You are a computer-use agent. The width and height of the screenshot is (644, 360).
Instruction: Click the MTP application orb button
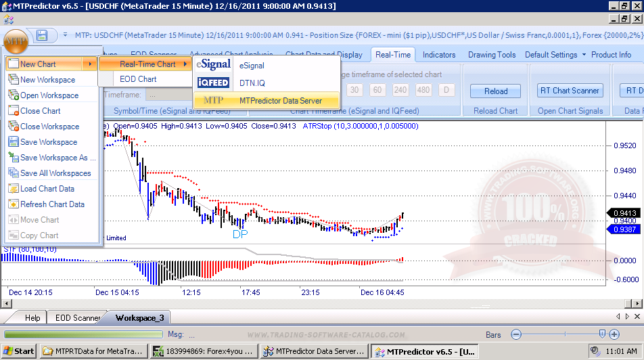pos(16,37)
